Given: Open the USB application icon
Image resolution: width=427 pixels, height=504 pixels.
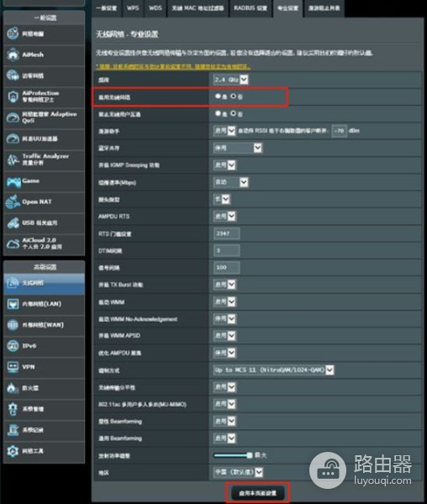Looking at the screenshot, I should tap(13, 223).
